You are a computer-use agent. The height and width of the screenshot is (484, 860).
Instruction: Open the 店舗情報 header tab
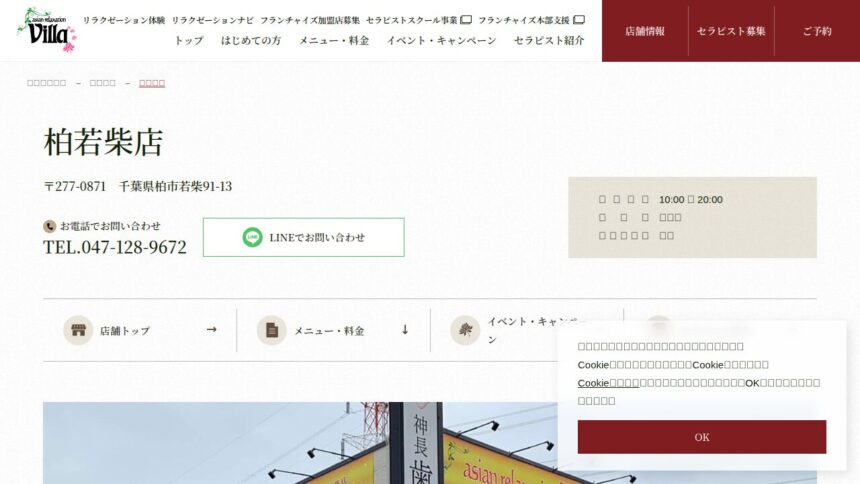coord(645,31)
